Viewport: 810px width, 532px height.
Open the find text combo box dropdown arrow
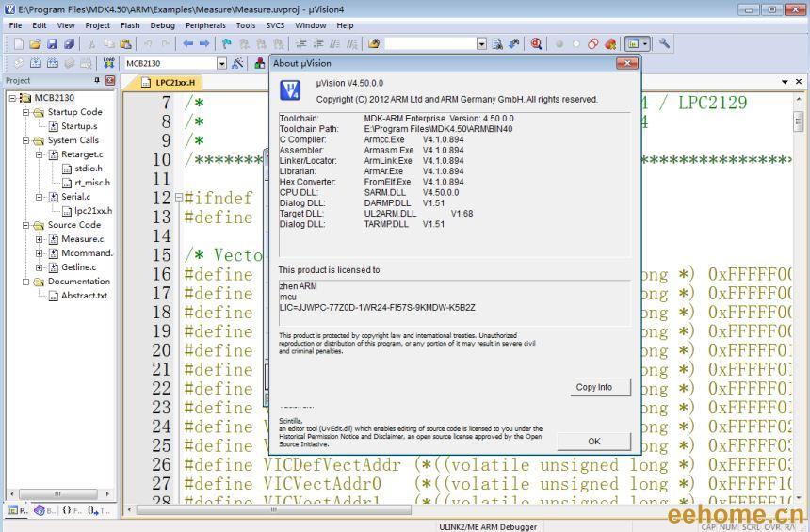coord(481,44)
